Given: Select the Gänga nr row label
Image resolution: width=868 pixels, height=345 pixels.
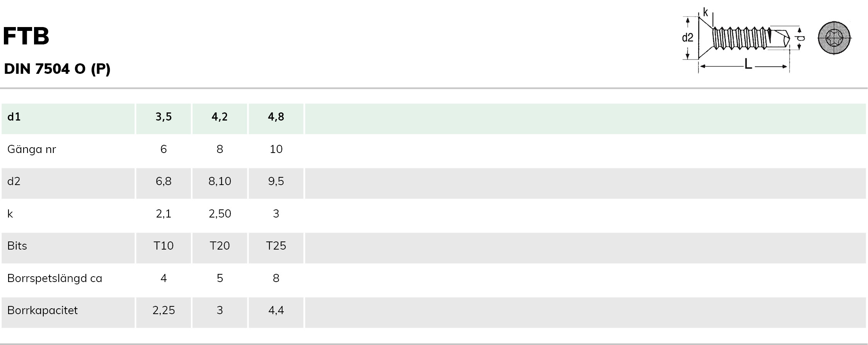Looking at the screenshot, I should click(32, 149).
